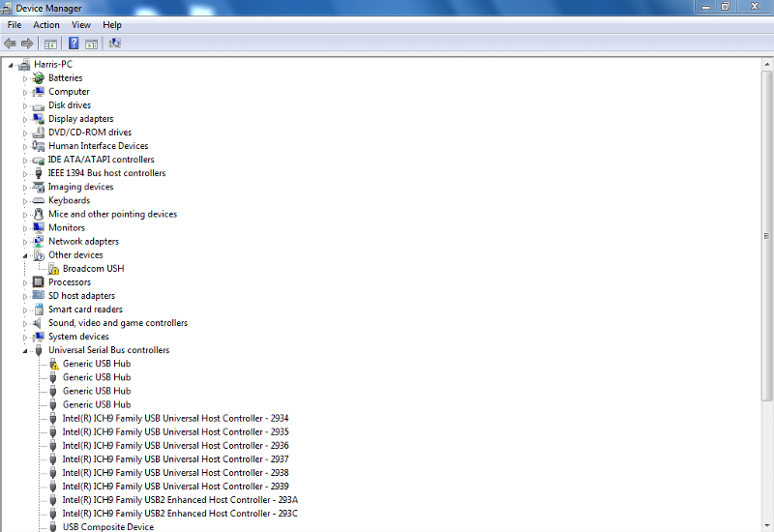Image resolution: width=774 pixels, height=532 pixels.
Task: Click the Show/Hide Action Pane icon
Action: pyautogui.click(x=92, y=44)
